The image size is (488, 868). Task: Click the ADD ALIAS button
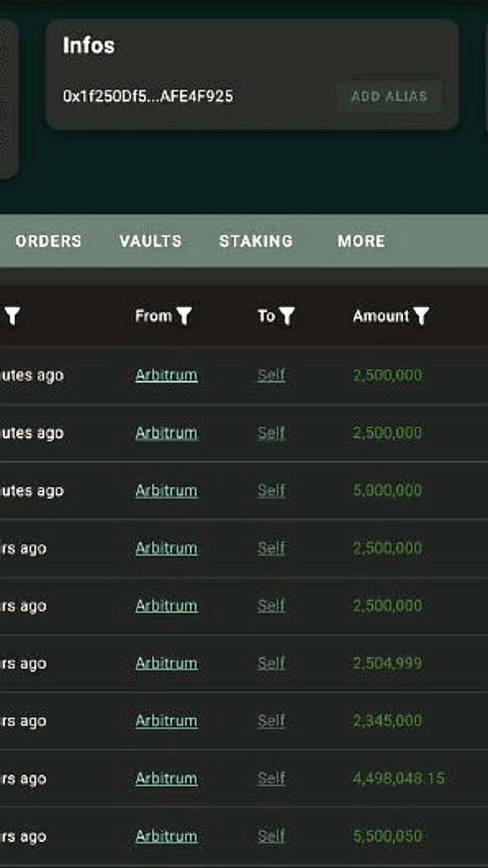[389, 96]
